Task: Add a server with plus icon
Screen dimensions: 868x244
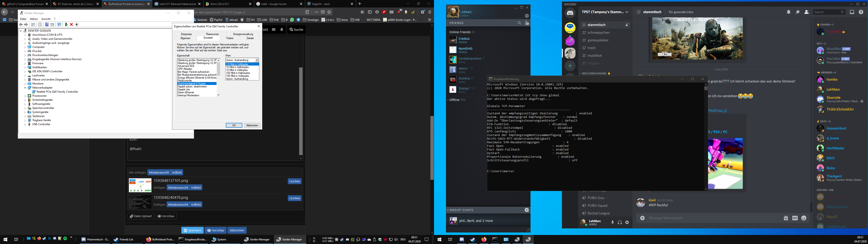Action: tap(570, 66)
